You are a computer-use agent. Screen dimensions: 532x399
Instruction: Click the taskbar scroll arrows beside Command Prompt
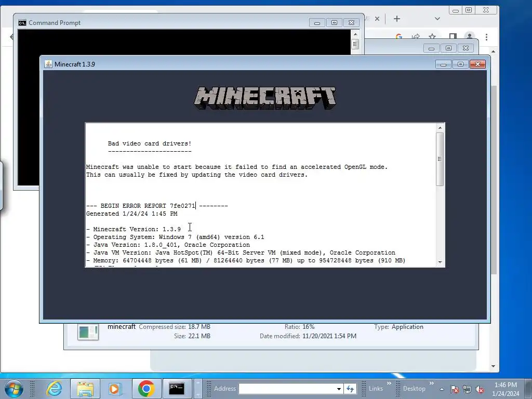[198, 389]
